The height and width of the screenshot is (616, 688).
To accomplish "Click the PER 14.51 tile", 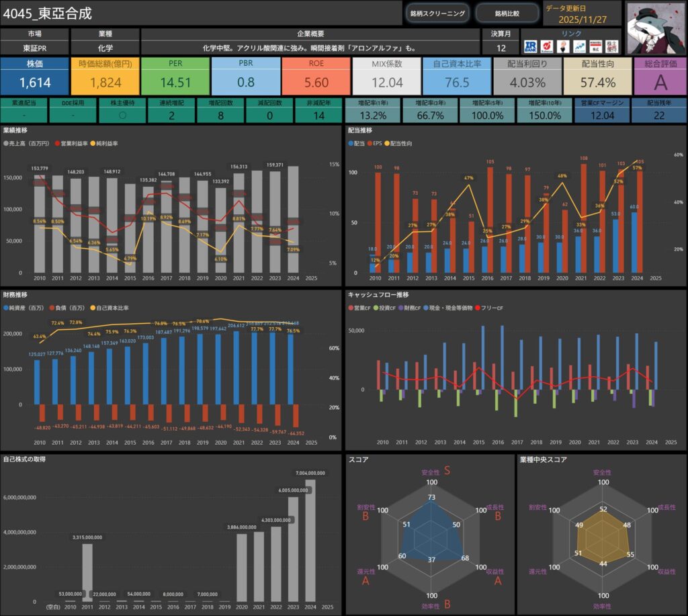I will tap(175, 76).
